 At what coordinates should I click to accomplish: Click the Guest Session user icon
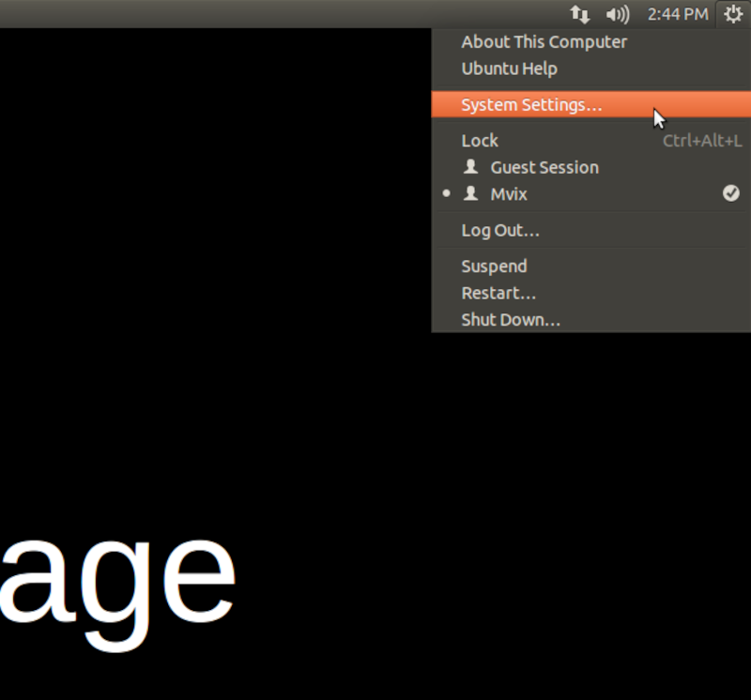click(x=471, y=167)
